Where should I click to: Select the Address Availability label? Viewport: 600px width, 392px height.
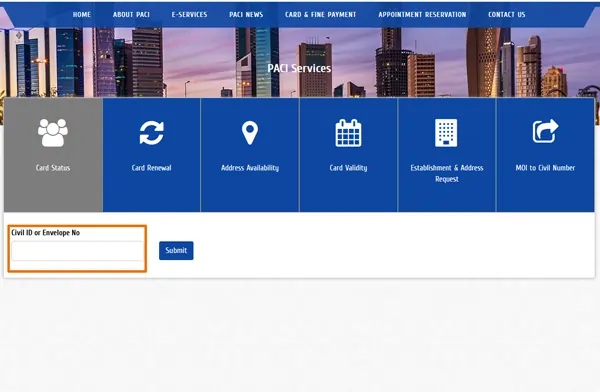(x=250, y=168)
